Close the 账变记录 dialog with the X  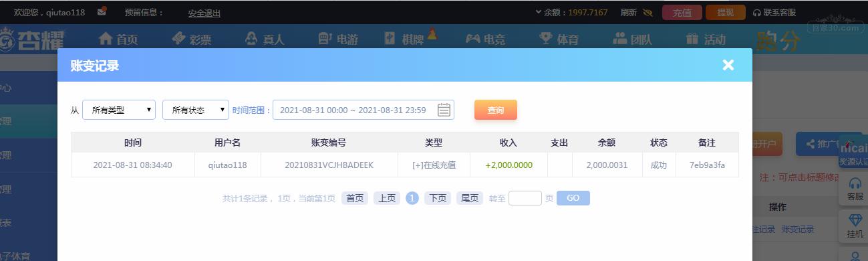pos(728,65)
